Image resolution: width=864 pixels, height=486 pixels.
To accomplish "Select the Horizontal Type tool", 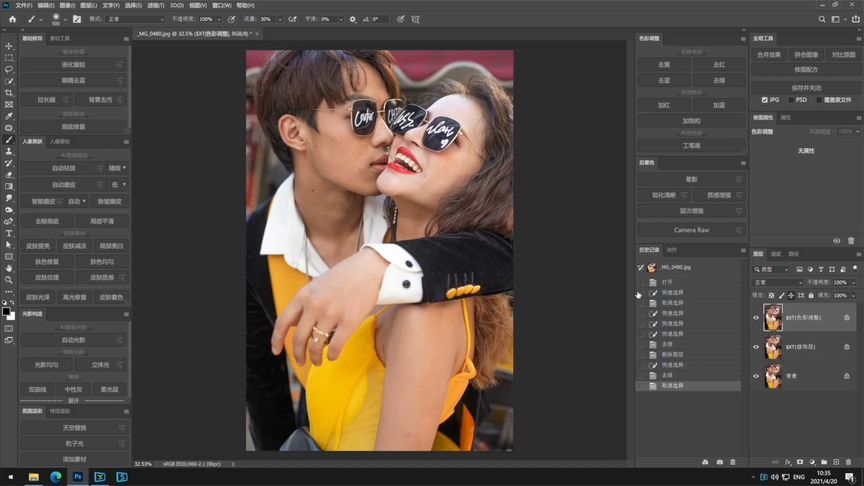I will [9, 233].
